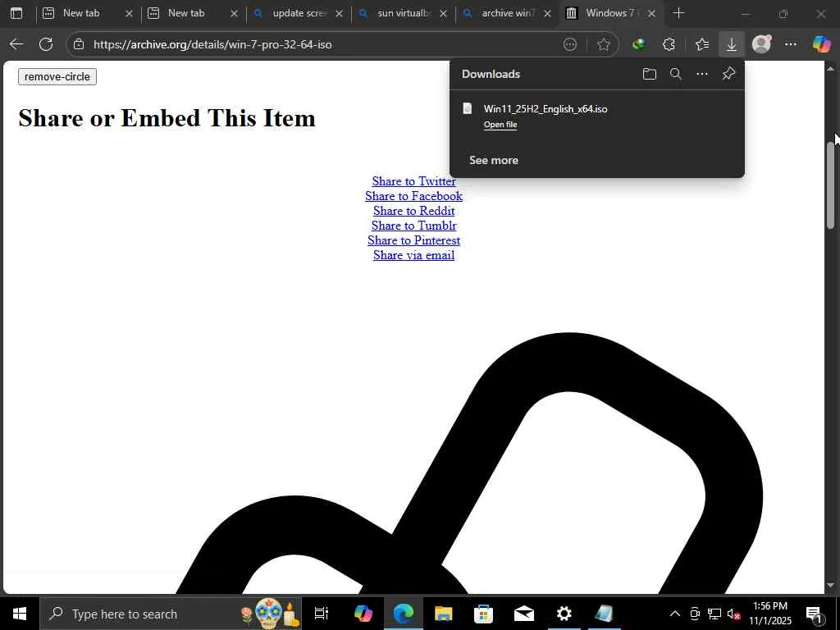The width and height of the screenshot is (840, 630).
Task: Click the remove-circle button
Action: tap(57, 76)
